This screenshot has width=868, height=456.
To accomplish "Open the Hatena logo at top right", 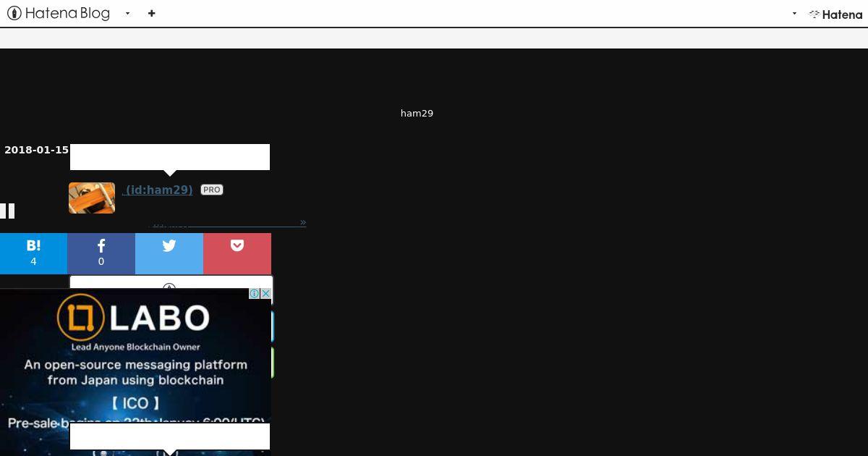I will point(835,14).
